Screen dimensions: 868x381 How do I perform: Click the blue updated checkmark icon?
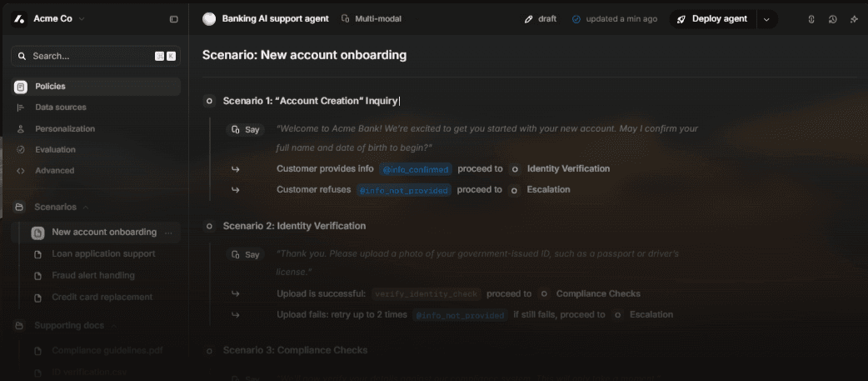click(576, 19)
